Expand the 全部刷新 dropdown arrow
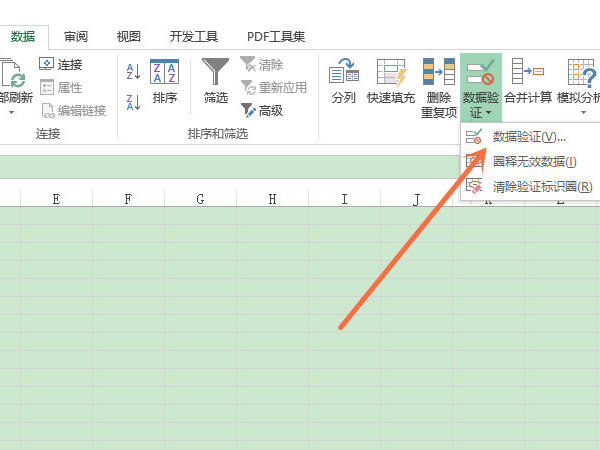Image resolution: width=600 pixels, height=450 pixels. point(11,112)
